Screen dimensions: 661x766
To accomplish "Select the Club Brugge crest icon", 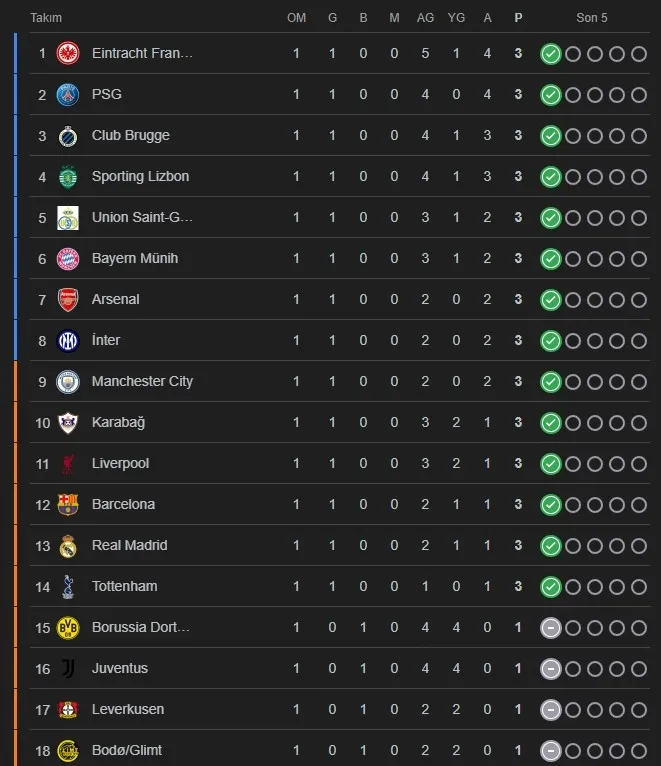I will pos(68,135).
